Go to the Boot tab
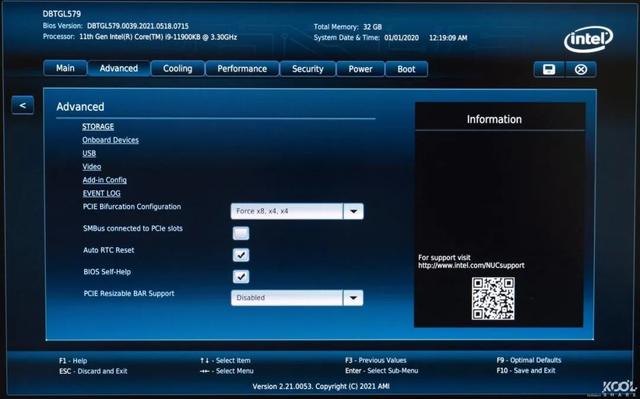The height and width of the screenshot is (399, 640). click(406, 69)
